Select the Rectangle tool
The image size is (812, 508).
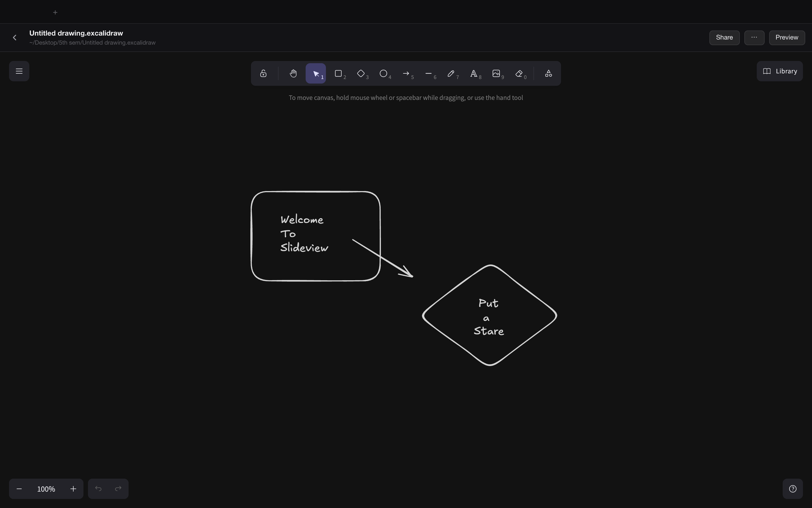338,74
